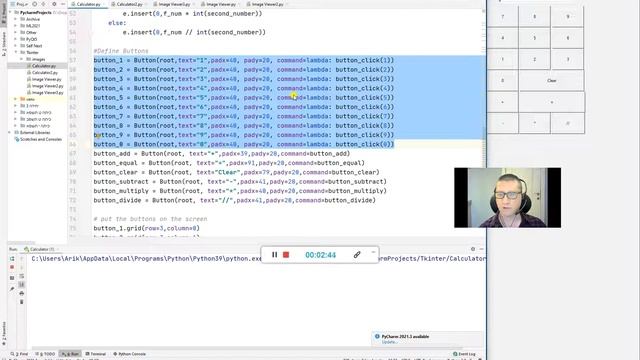This screenshot has height=360, width=640.
Task: Open Structure side tool tab
Action: tap(4, 44)
